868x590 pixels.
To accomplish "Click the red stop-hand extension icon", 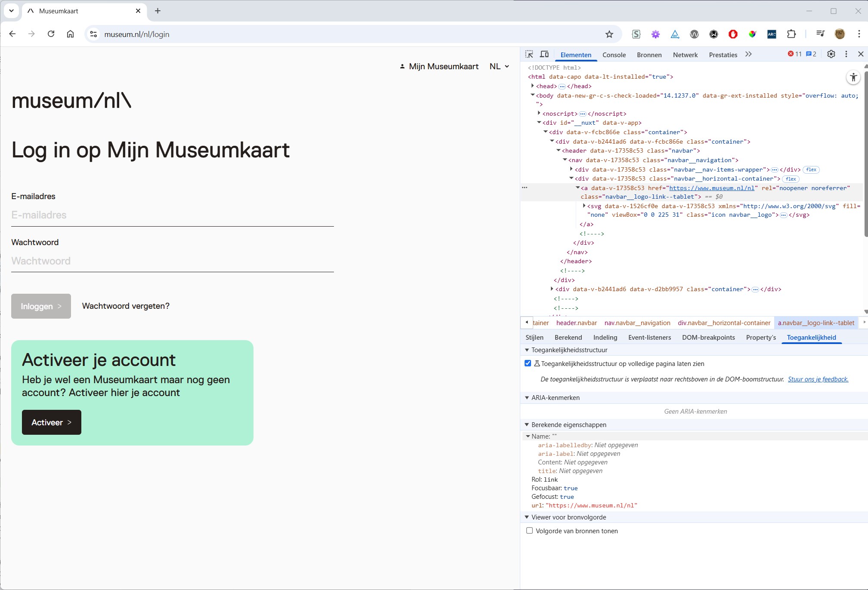I will pos(733,34).
